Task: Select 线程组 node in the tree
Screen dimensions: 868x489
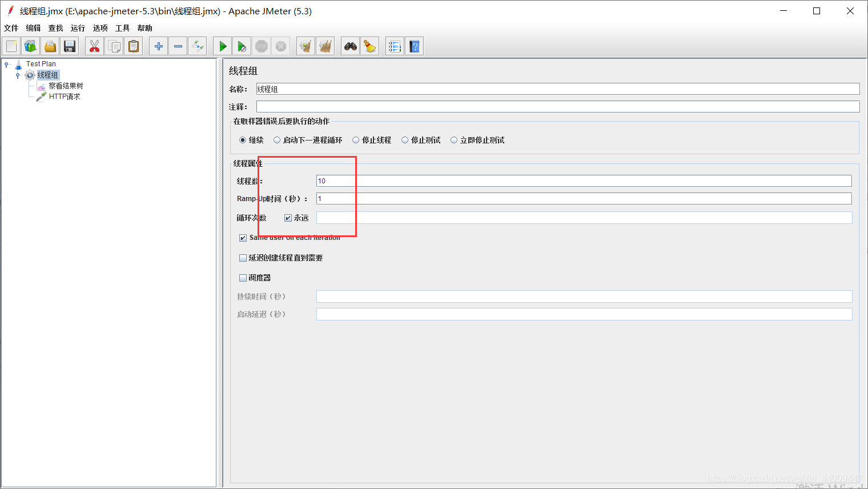Action: 48,75
